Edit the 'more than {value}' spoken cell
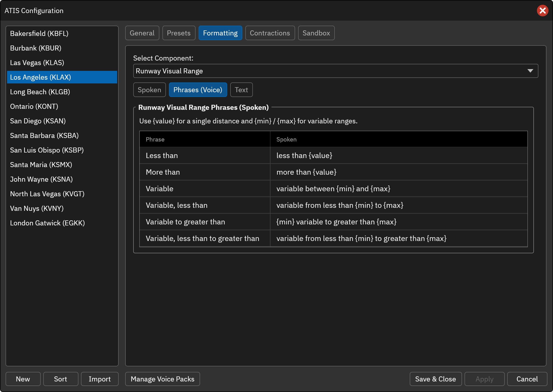553x392 pixels. 399,172
